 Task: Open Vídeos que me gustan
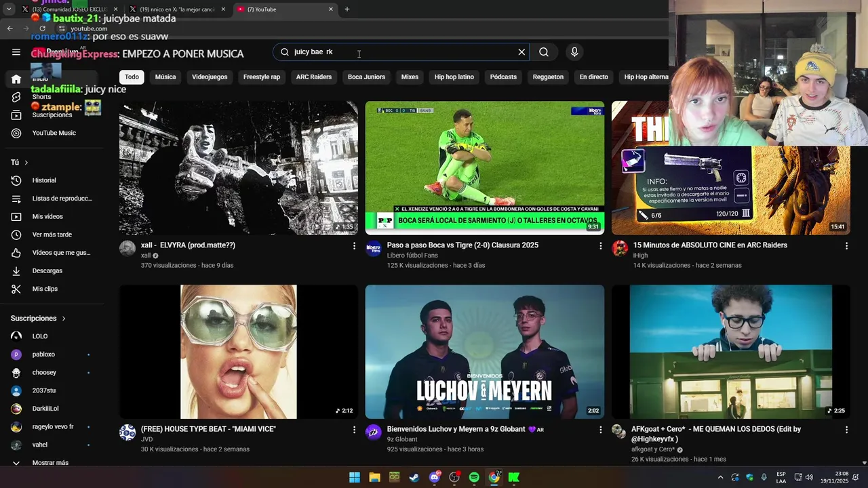pyautogui.click(x=53, y=253)
